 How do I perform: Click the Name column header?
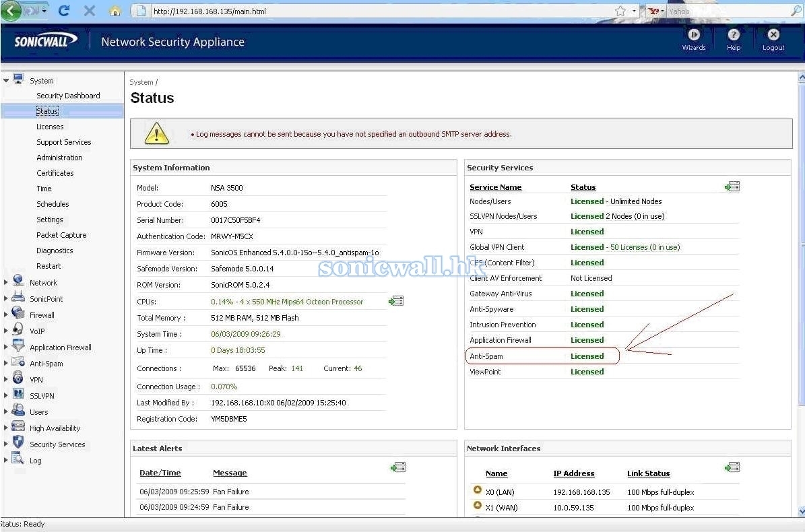pos(496,473)
